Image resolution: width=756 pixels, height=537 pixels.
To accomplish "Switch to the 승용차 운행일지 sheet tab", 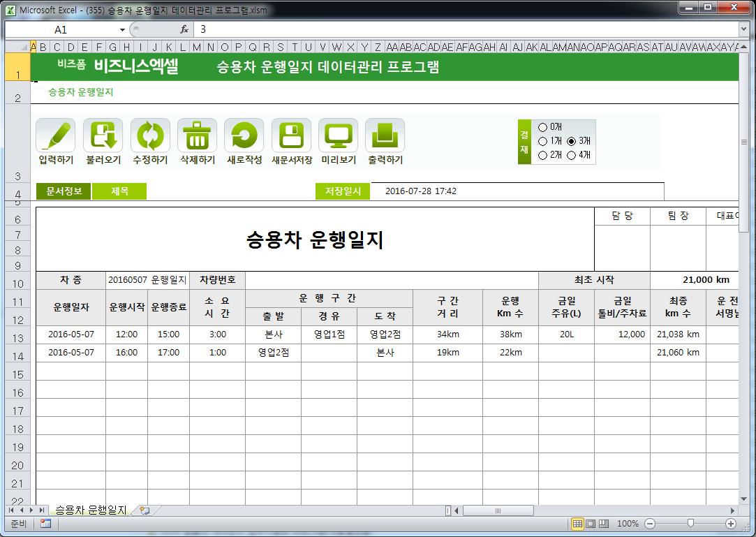I will 91,510.
